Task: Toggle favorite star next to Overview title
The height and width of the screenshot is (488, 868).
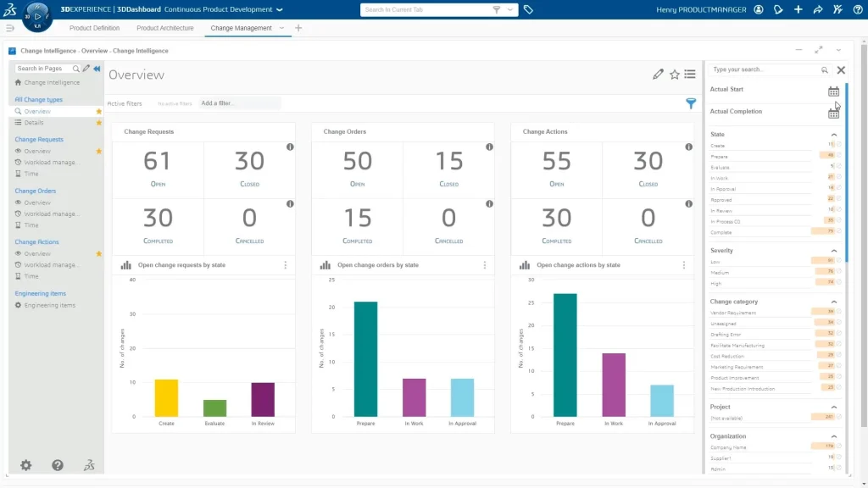Action: pos(675,75)
